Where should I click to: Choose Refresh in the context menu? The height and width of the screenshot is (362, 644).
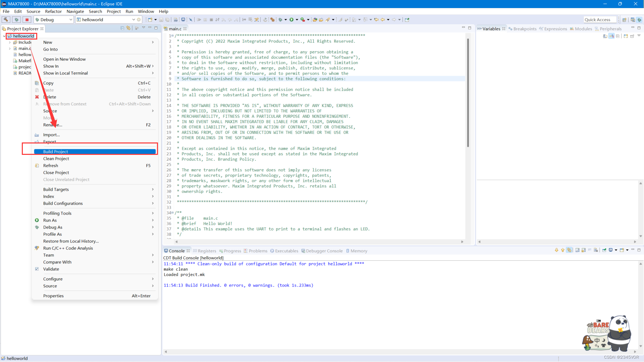[x=95, y=166]
